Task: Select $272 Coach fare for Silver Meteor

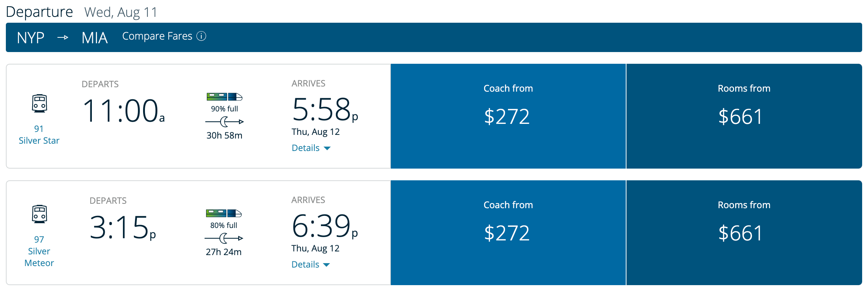Action: coord(508,233)
